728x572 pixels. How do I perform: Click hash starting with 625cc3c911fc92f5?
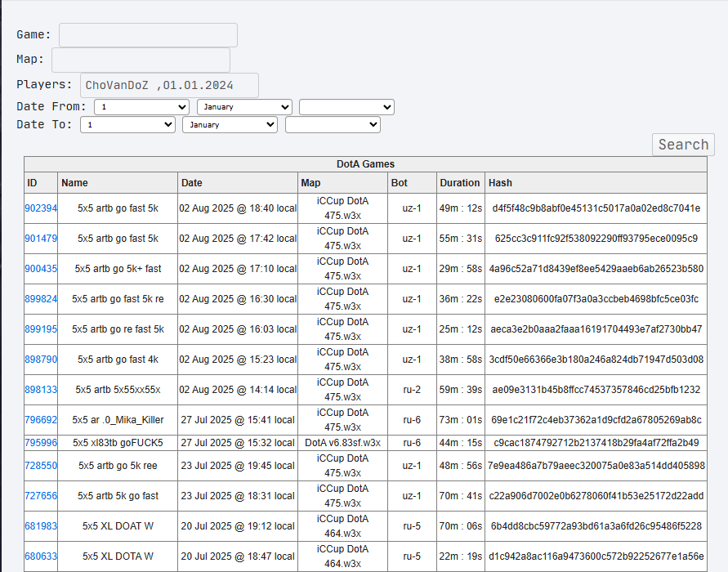coord(596,238)
